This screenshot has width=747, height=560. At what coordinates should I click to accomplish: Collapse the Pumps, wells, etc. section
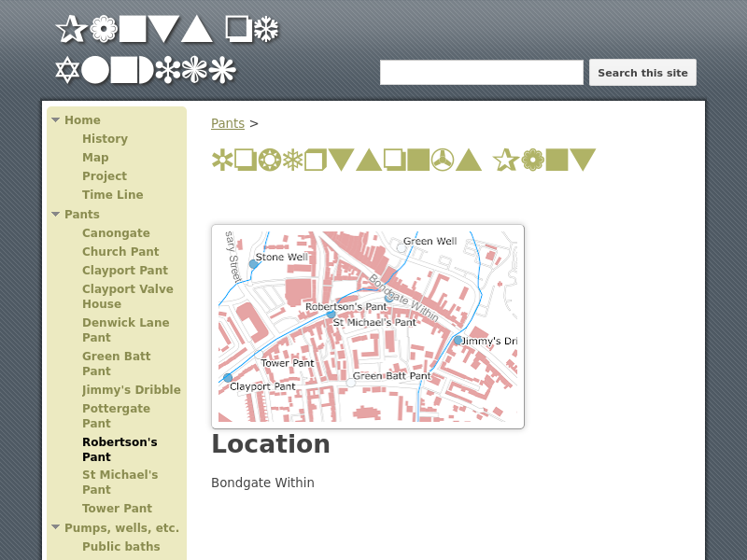(56, 528)
